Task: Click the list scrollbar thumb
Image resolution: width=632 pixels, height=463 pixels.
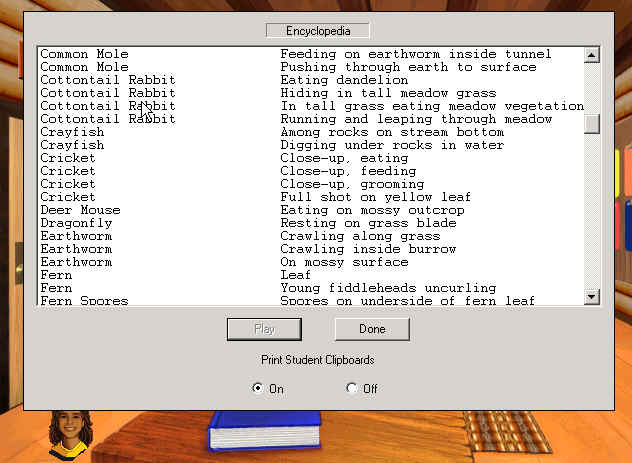Action: [x=591, y=123]
